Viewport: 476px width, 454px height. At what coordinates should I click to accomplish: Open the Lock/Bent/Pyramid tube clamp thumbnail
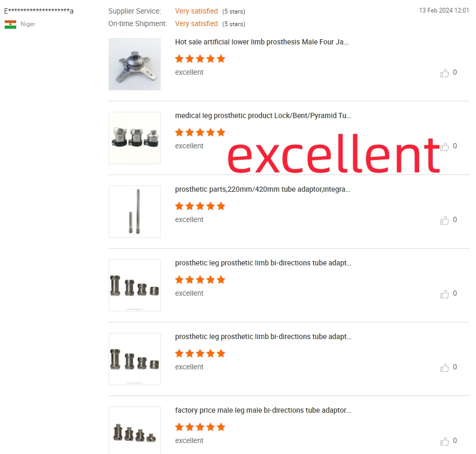click(x=135, y=138)
